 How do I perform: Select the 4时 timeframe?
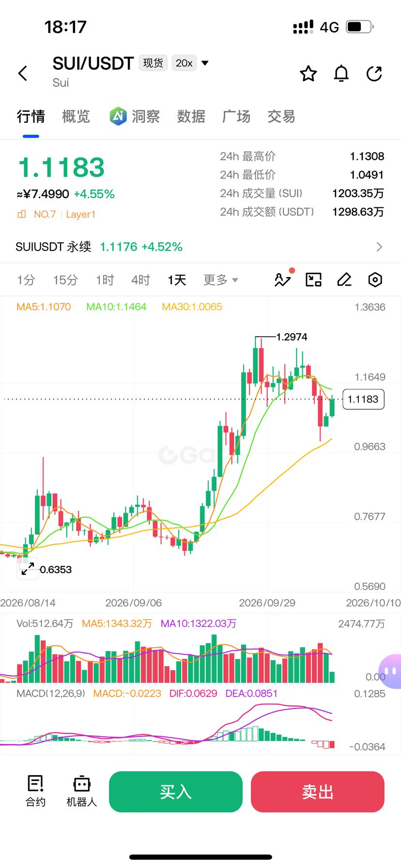pyautogui.click(x=140, y=280)
